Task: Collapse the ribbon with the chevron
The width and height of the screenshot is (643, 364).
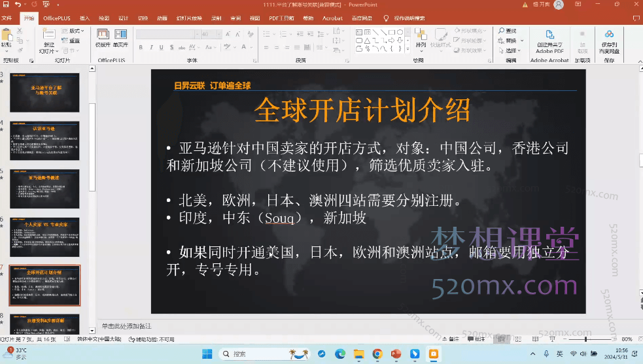Action: click(x=640, y=61)
